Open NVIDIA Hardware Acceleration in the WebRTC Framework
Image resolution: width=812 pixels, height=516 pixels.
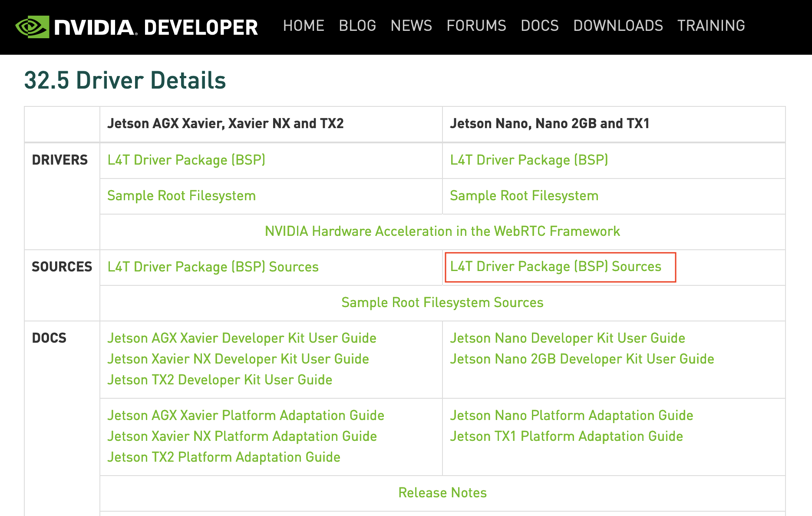[x=442, y=231]
